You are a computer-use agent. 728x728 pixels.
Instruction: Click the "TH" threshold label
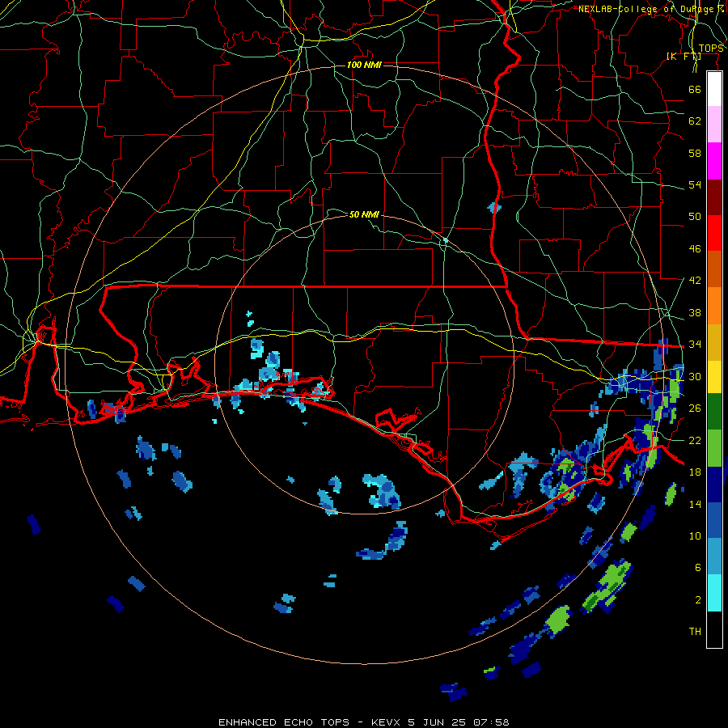coord(695,632)
